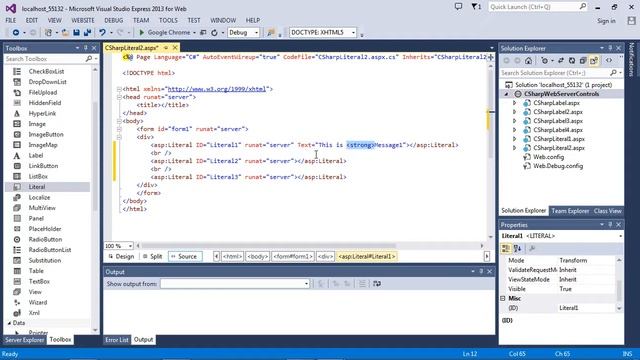Collapse the CSharpWebServerControls project node
This screenshot has width=640, height=360.
tap(507, 94)
